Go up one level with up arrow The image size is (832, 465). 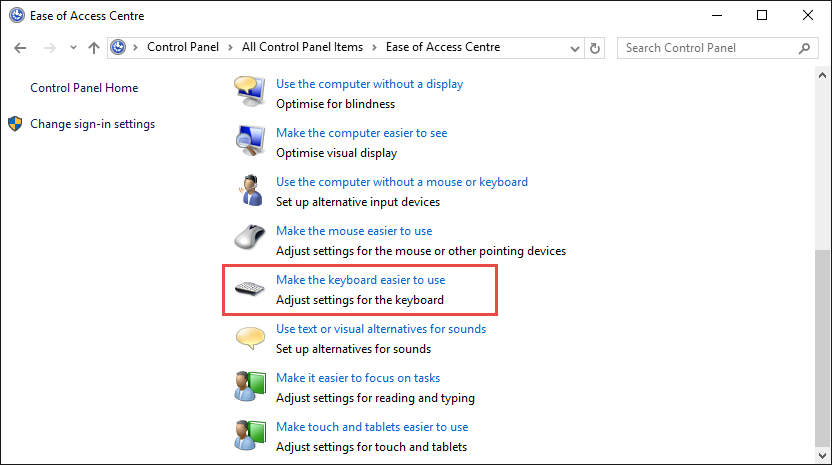94,48
